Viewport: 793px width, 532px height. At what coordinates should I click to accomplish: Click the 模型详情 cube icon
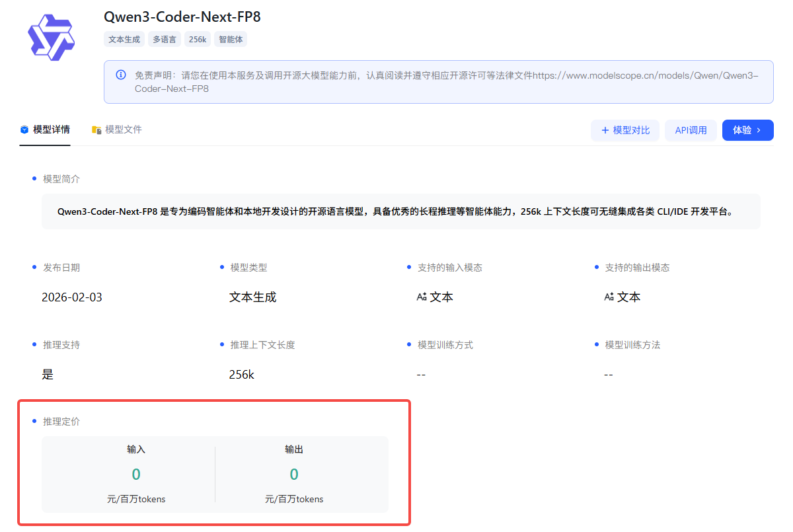tap(24, 130)
